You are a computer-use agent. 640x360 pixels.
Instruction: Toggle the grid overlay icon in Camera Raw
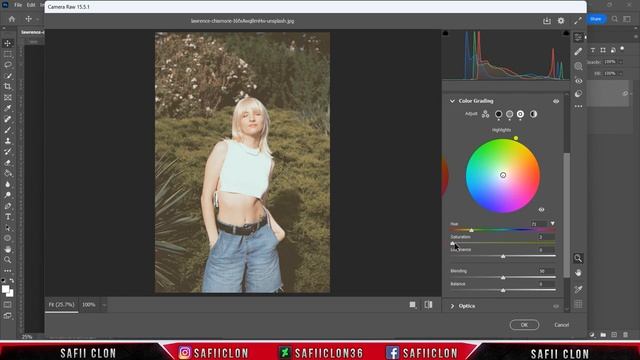point(578,304)
